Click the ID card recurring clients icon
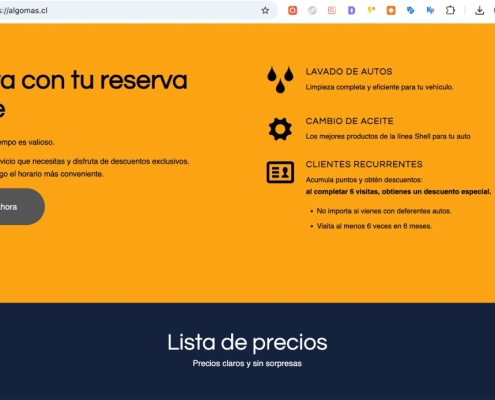 [x=280, y=172]
